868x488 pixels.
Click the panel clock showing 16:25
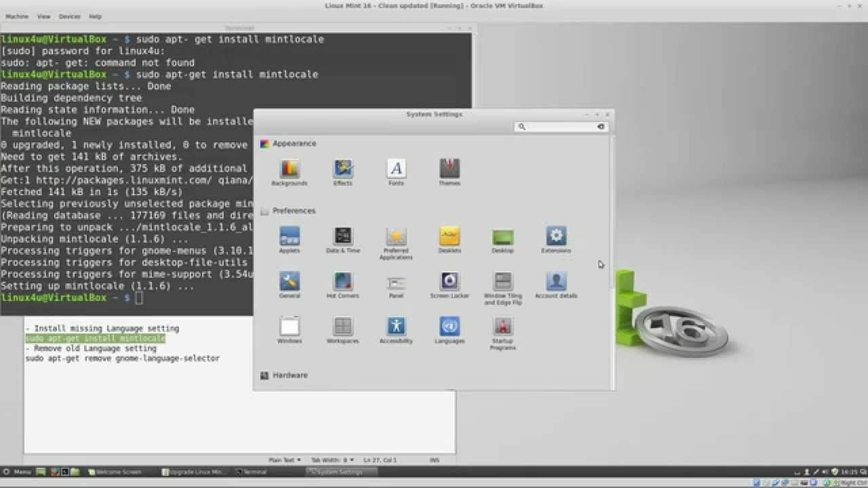point(848,472)
